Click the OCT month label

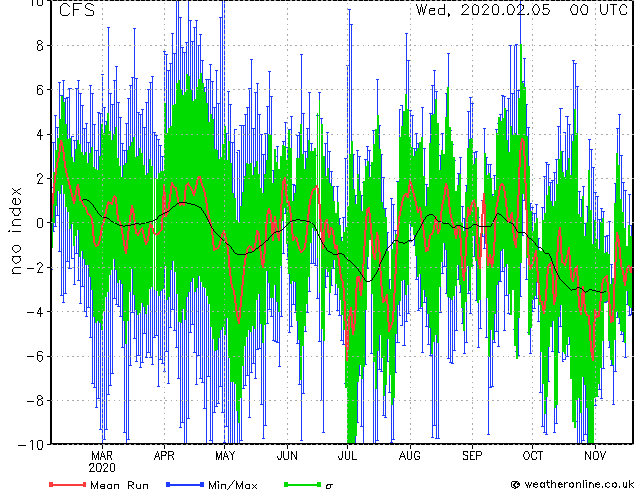[533, 456]
